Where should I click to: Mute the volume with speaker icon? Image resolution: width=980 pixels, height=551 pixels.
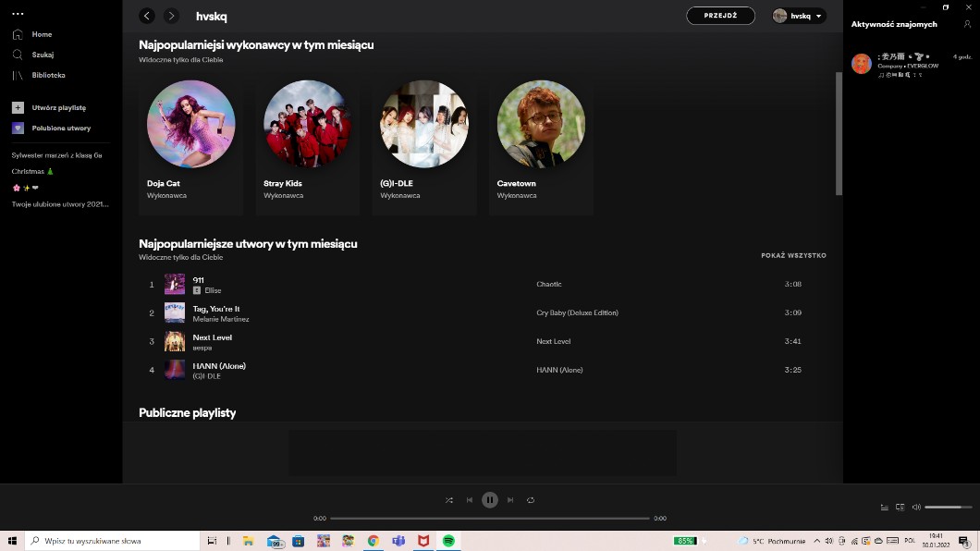[916, 507]
